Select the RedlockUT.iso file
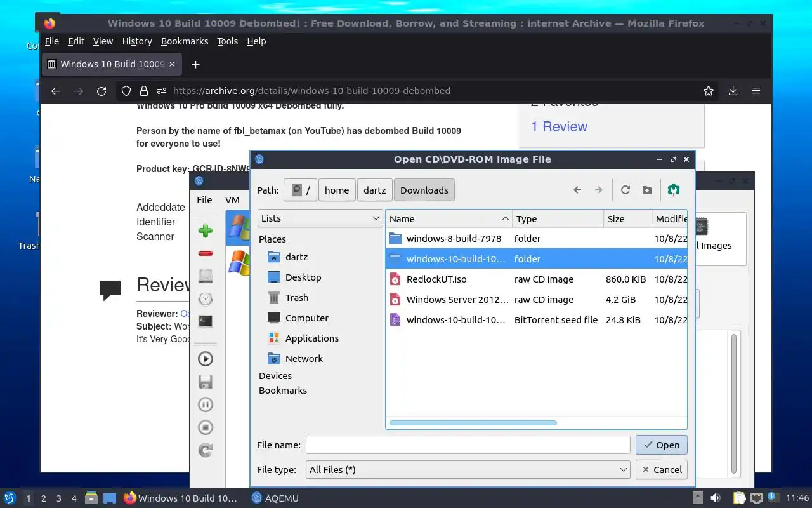Screen dimensions: 812x508 [536, 279]
